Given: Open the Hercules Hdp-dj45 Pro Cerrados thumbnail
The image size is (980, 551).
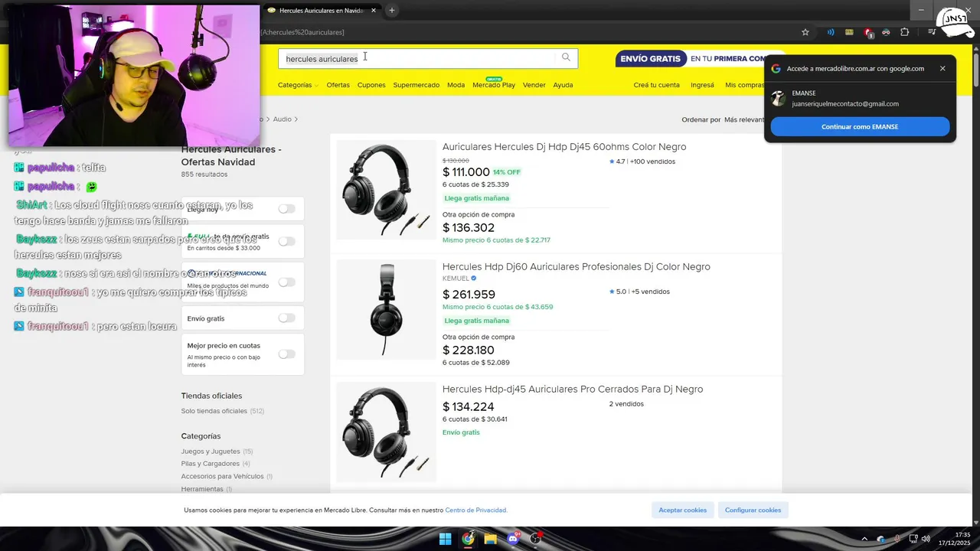Looking at the screenshot, I should click(x=386, y=432).
